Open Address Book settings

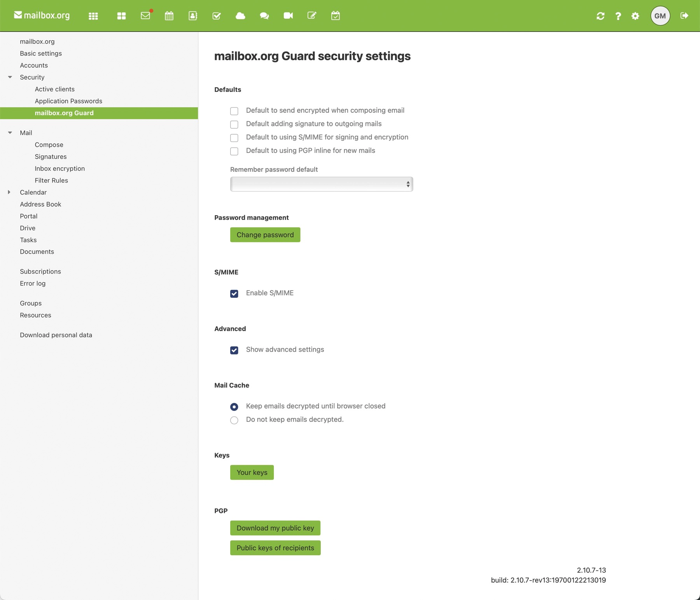(x=40, y=204)
